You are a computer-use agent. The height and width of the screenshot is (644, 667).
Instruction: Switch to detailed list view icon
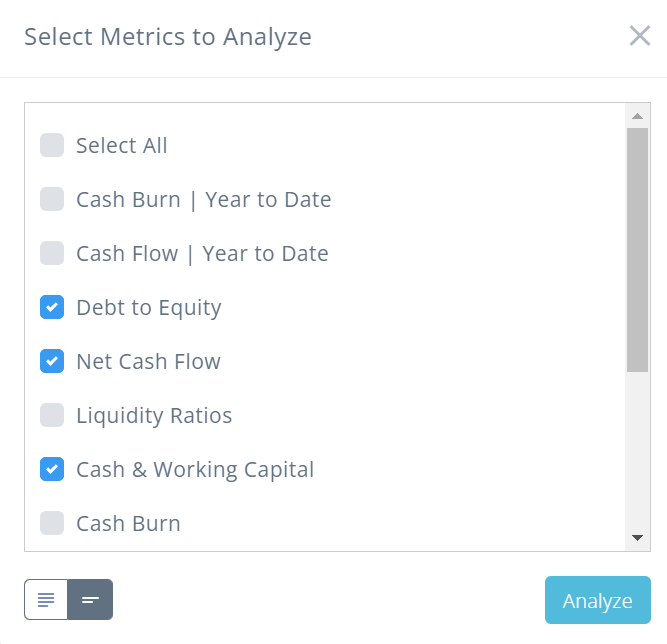tap(46, 600)
